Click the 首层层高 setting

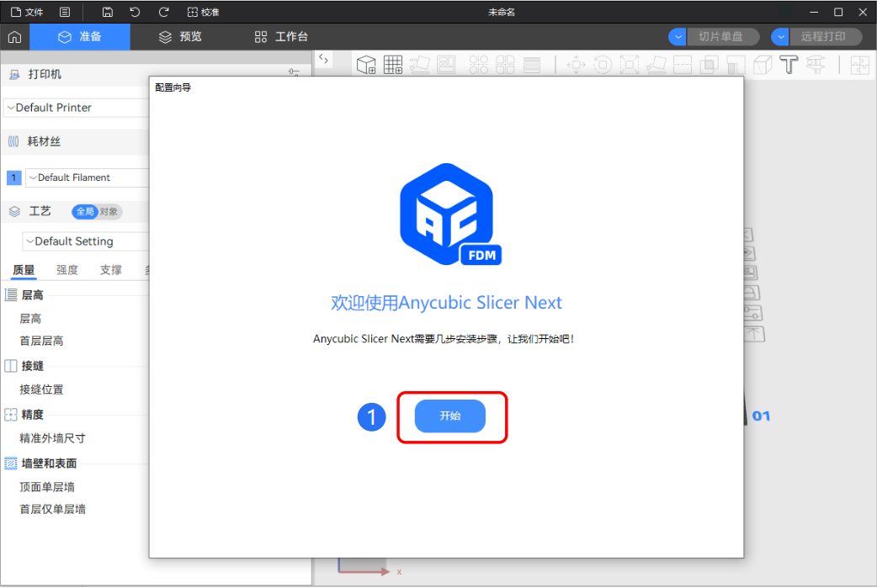[41, 341]
